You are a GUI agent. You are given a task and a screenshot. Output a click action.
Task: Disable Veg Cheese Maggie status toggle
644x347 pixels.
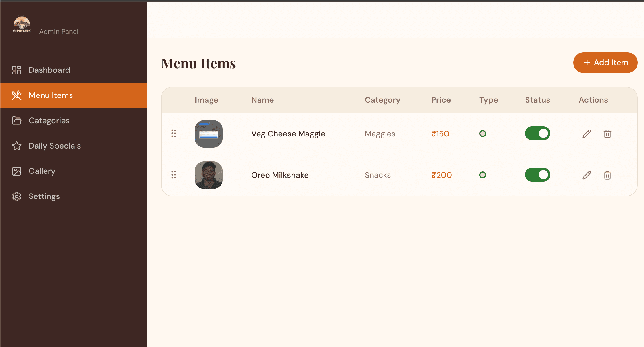click(x=537, y=133)
